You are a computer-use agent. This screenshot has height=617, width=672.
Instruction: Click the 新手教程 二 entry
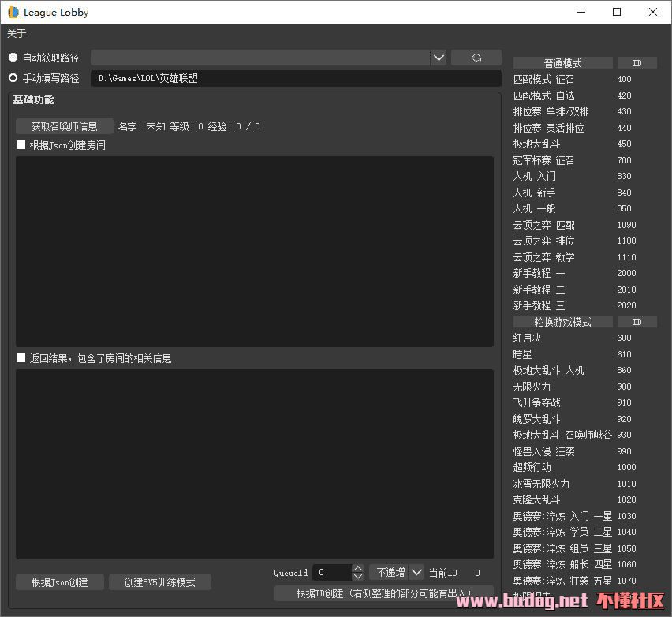tap(539, 290)
